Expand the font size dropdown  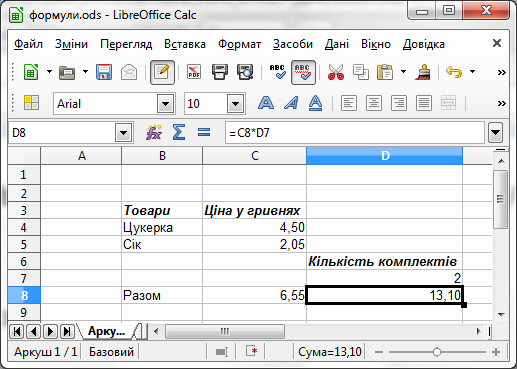point(235,104)
